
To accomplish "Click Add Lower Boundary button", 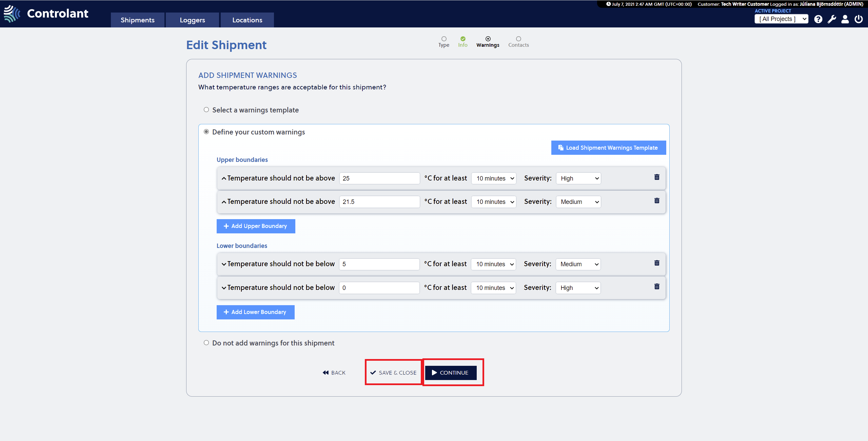I will click(256, 312).
